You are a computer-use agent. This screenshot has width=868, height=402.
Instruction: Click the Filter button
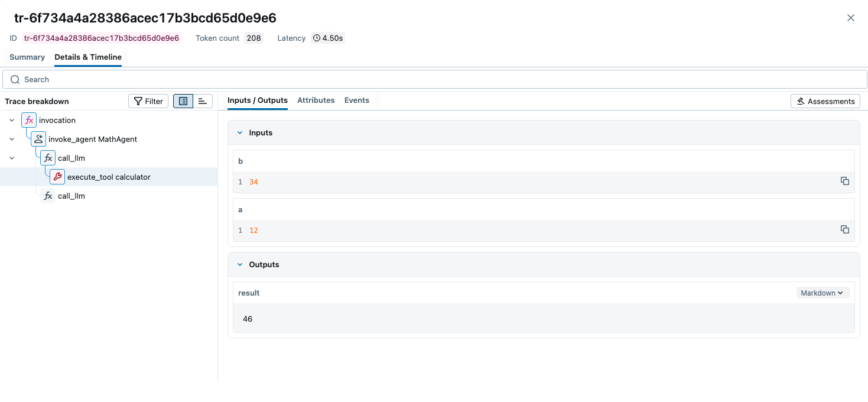pos(148,100)
